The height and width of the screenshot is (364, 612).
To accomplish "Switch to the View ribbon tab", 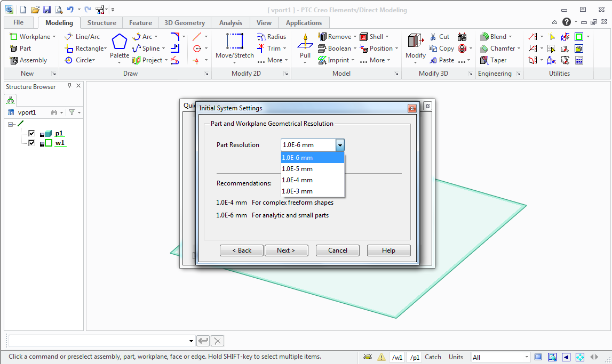I will 264,22.
